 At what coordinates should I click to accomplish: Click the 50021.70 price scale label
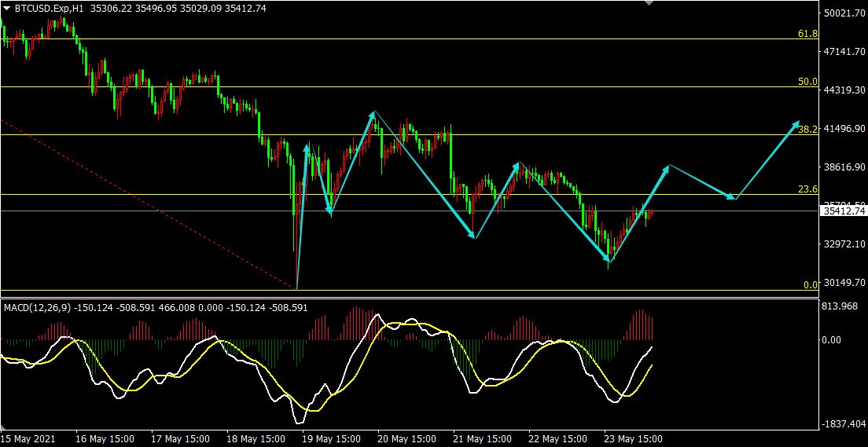(844, 13)
